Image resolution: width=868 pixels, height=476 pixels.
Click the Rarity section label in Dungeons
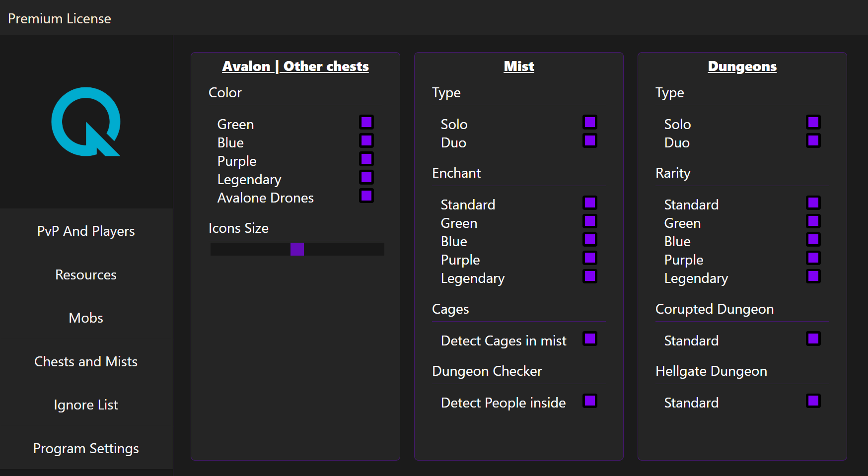coord(673,173)
